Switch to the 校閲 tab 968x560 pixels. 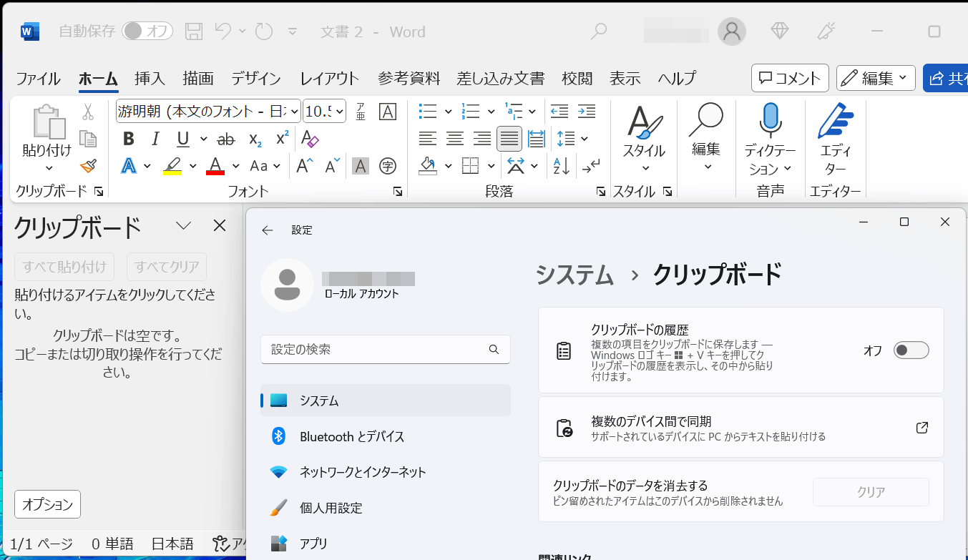(x=577, y=78)
